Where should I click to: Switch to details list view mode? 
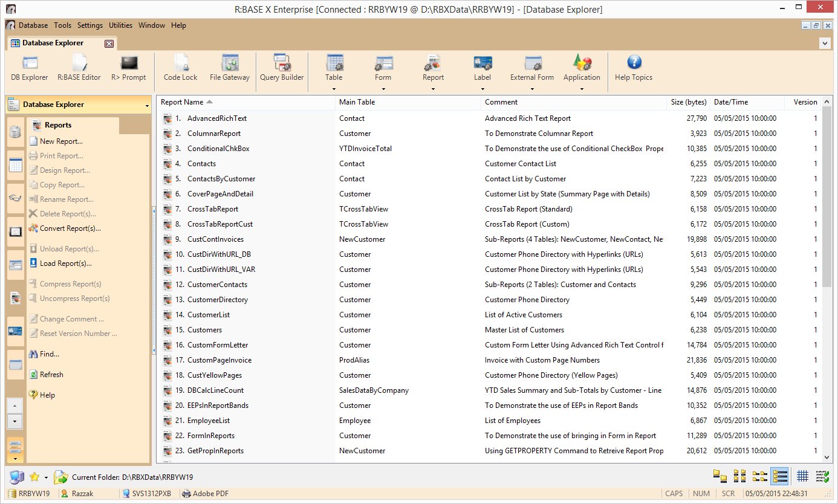(779, 476)
